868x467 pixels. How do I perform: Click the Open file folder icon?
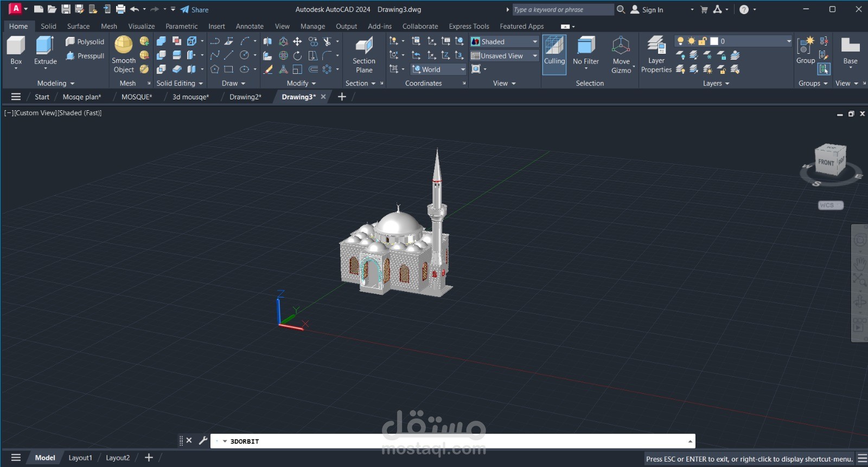(x=52, y=9)
